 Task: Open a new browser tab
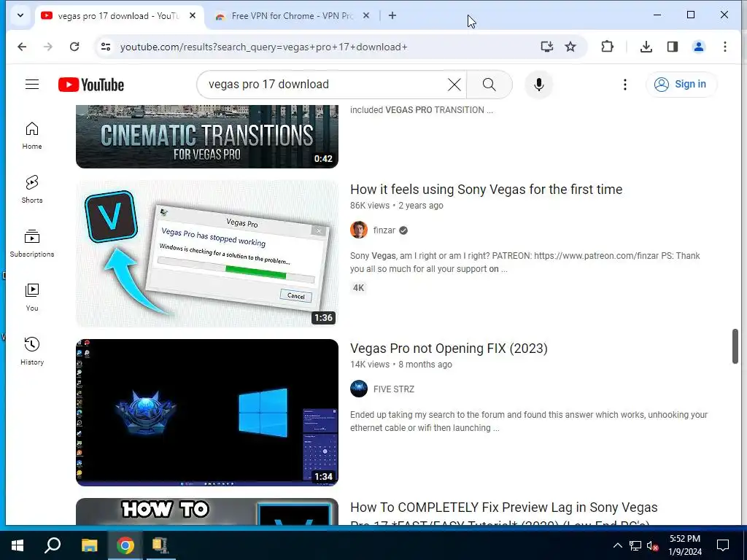point(392,16)
